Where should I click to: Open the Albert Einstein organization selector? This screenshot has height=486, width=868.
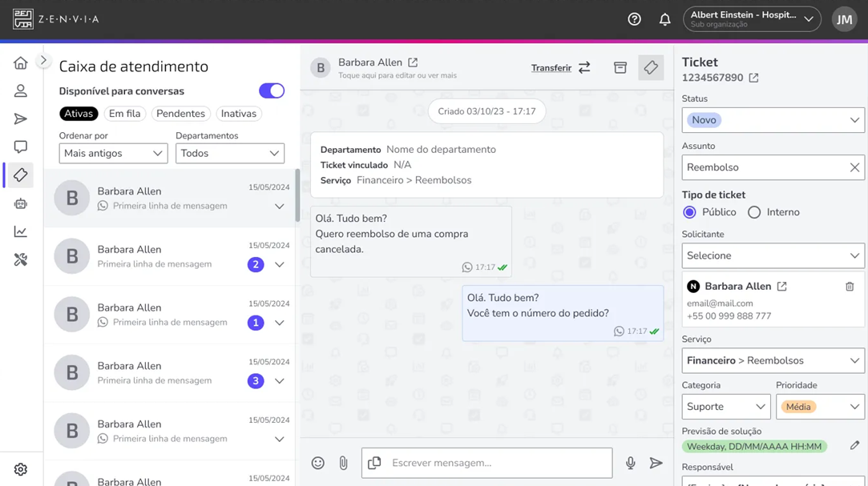click(752, 19)
